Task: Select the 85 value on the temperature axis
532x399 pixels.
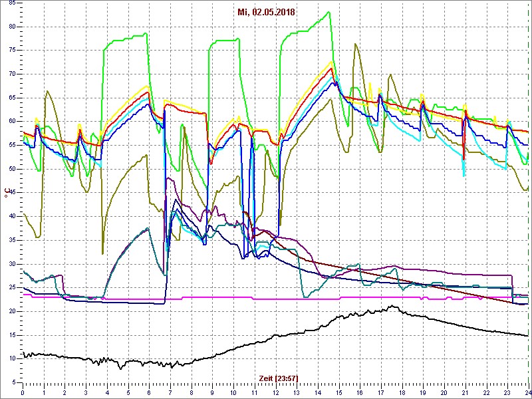Action: (x=11, y=3)
